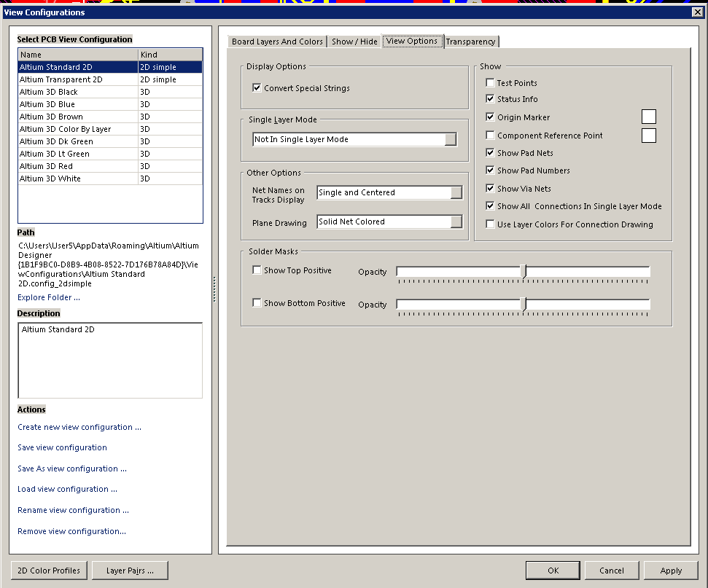The width and height of the screenshot is (708, 588).
Task: Open the Layer Pairs dialog
Action: pos(130,571)
